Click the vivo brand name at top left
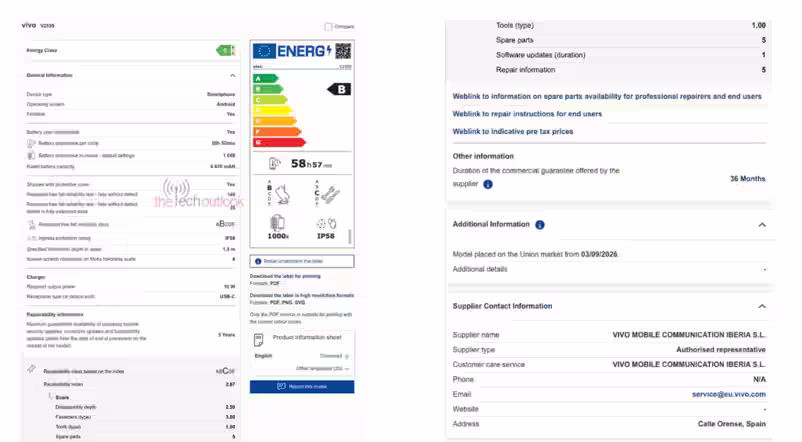Viewport: 802px width, 442px height. click(x=29, y=25)
